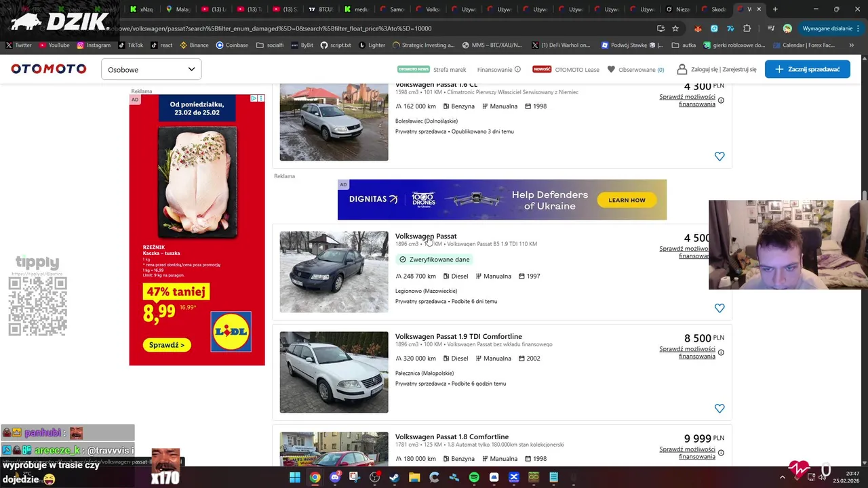The width and height of the screenshot is (868, 488).
Task: Check financing options for 8 500 PLN listing
Action: pyautogui.click(x=687, y=352)
